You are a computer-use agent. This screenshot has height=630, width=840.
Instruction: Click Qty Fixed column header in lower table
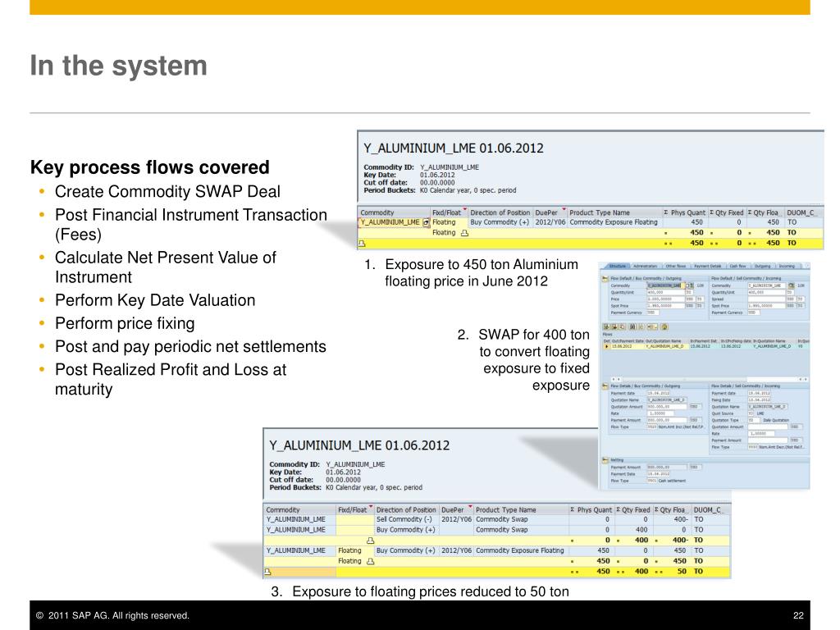pos(632,510)
